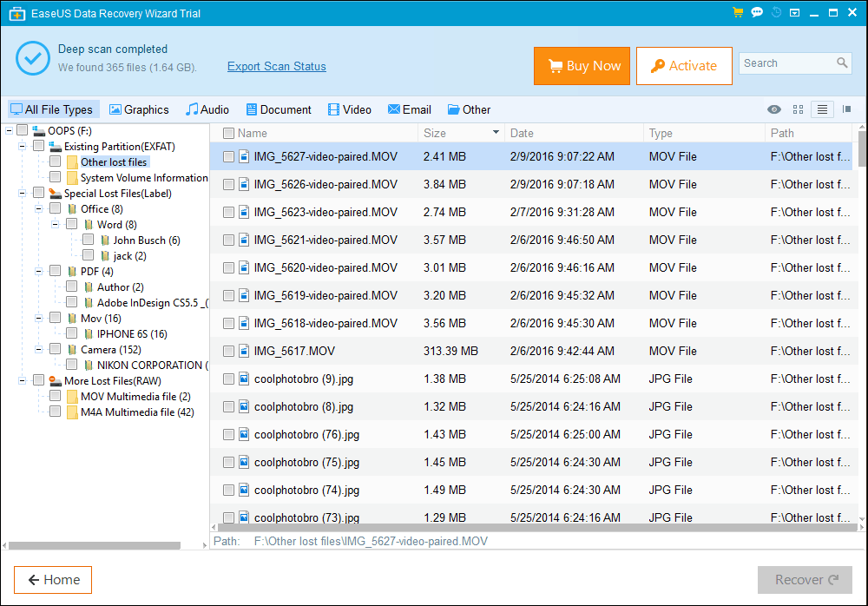
Task: Click the OOPS (F:) drive icon
Action: pos(39,131)
